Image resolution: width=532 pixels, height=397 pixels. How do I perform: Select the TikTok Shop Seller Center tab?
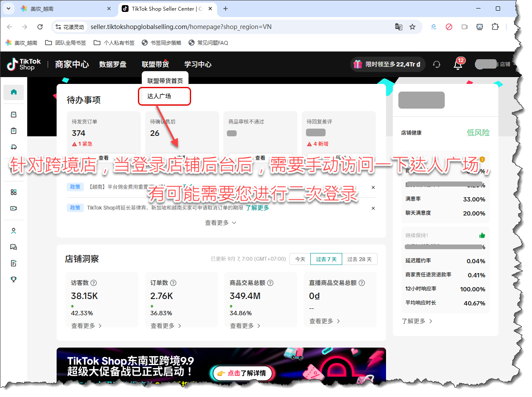[168, 9]
